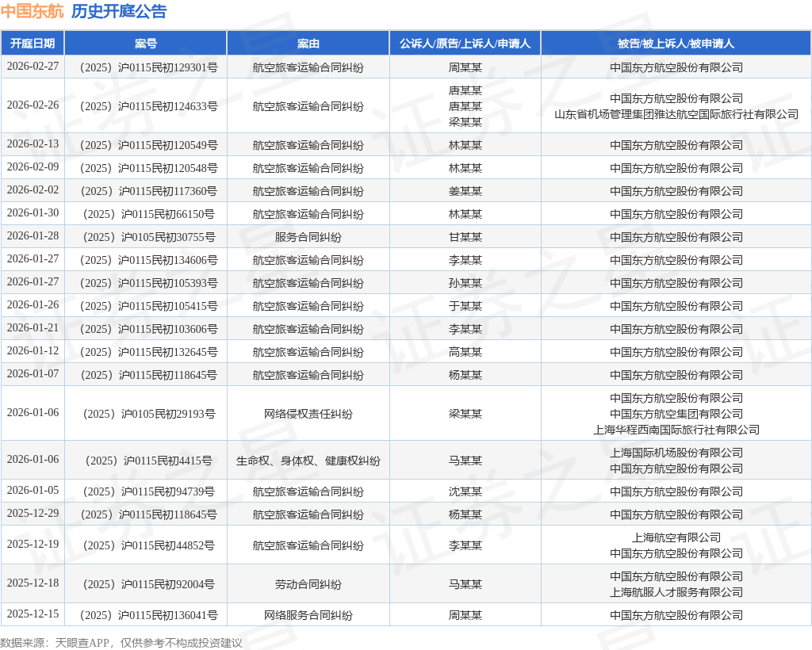Click defendant 中国东方航空集团有限公司
The width and height of the screenshot is (812, 650).
click(676, 414)
